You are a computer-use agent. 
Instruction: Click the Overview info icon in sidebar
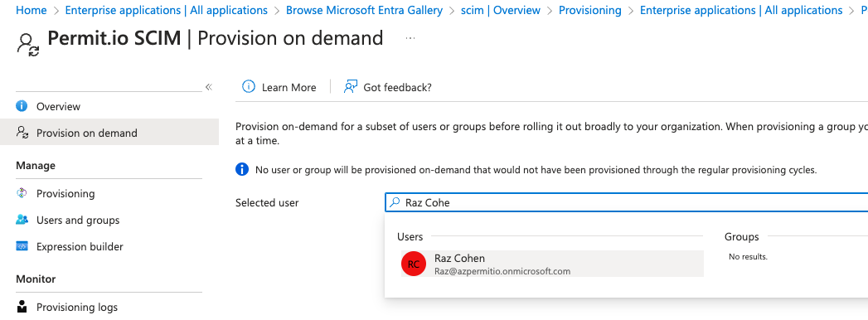(x=22, y=106)
